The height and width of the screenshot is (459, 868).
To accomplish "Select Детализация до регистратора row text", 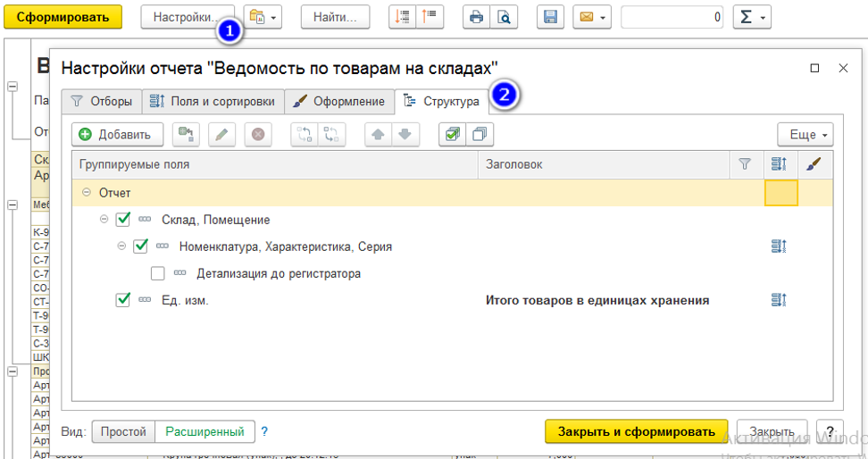I will pos(279,273).
